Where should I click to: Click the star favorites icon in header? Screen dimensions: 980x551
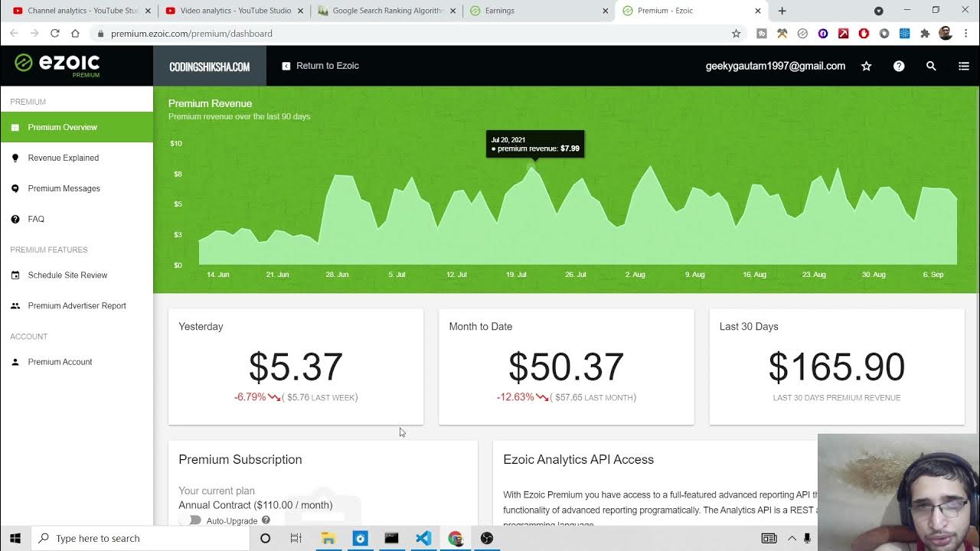click(x=867, y=67)
